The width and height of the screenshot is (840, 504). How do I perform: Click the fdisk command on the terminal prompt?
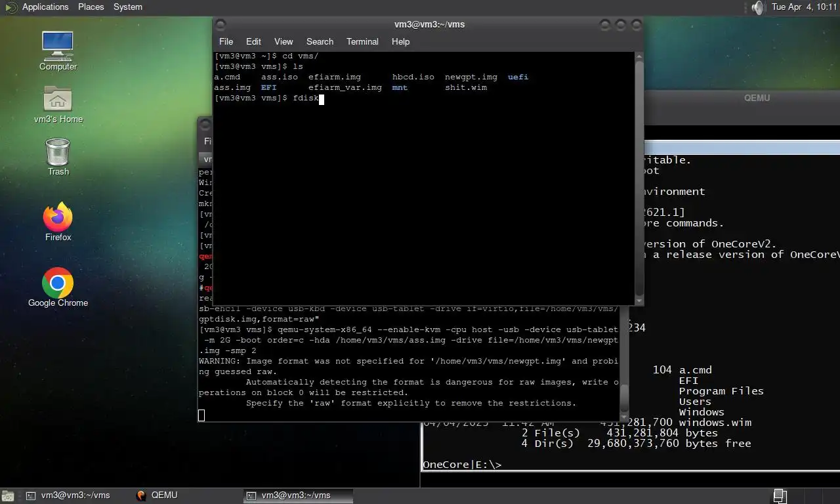pyautogui.click(x=306, y=98)
